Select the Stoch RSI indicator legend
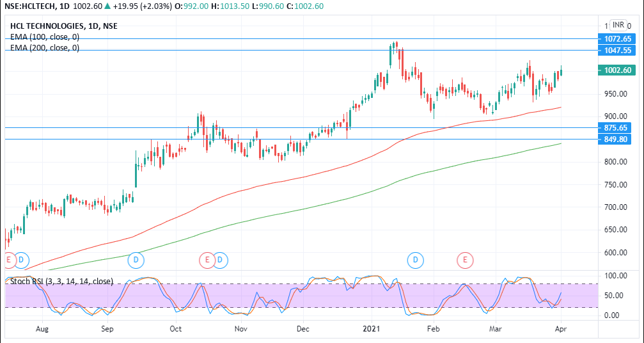Viewport: 644px width, 343px height. coord(59,281)
